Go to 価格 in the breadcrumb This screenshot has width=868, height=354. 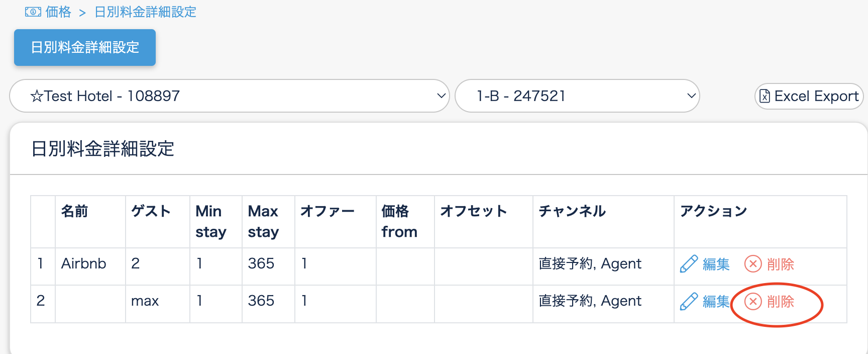pos(58,12)
